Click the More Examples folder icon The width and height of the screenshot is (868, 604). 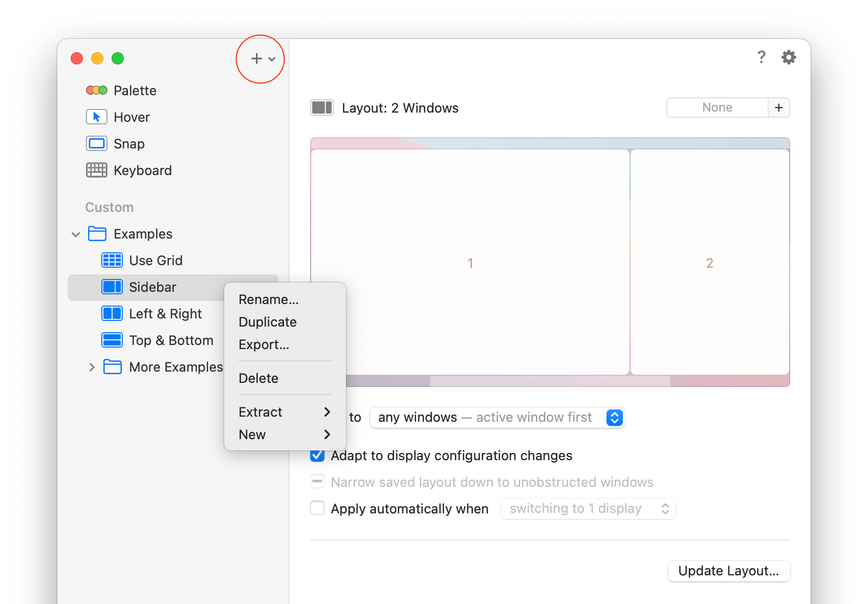113,367
